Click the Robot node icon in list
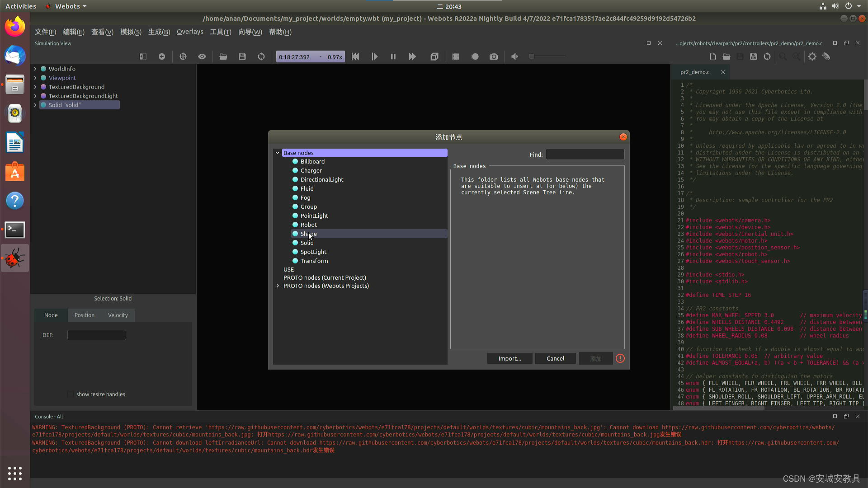 point(295,225)
